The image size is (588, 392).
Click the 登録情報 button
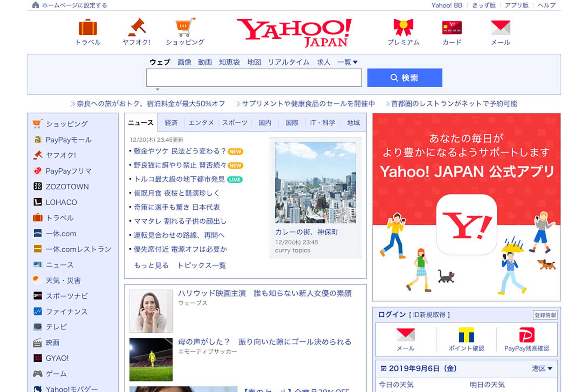point(545,315)
